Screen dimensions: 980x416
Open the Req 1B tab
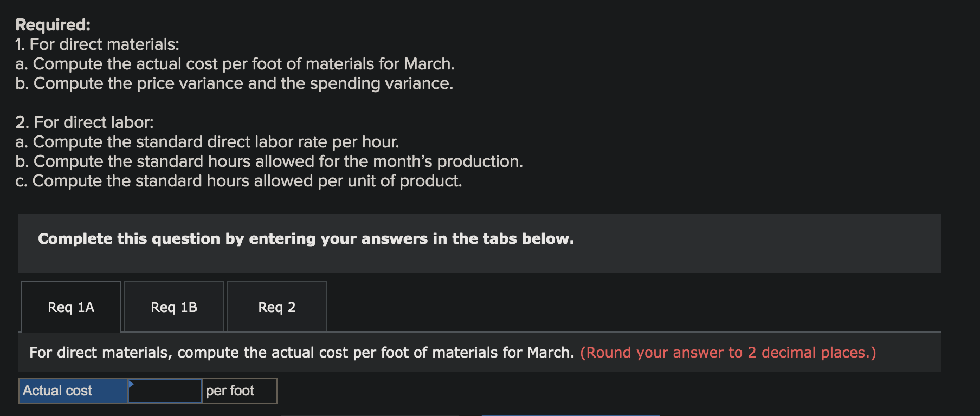tap(174, 307)
